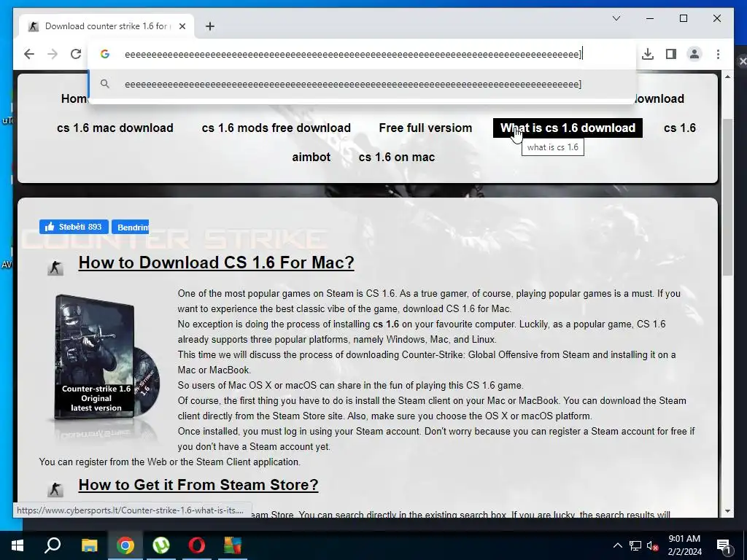Open cs 1.6 on mac menu link
The height and width of the screenshot is (560, 747).
(396, 157)
